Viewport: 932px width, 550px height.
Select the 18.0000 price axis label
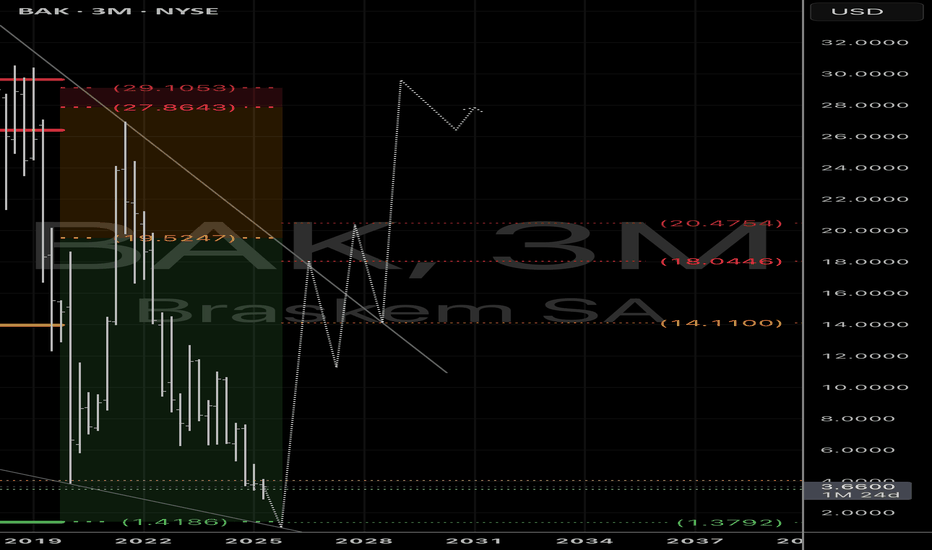click(x=865, y=262)
